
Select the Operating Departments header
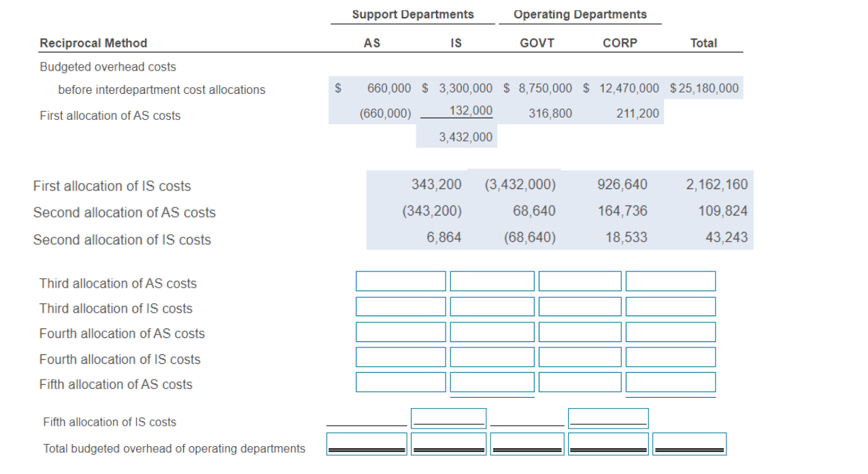coord(580,14)
